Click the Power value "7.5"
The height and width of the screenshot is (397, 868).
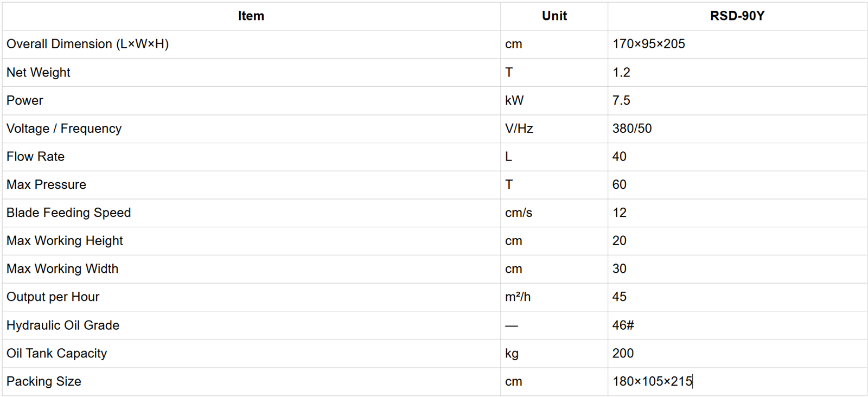click(x=621, y=101)
